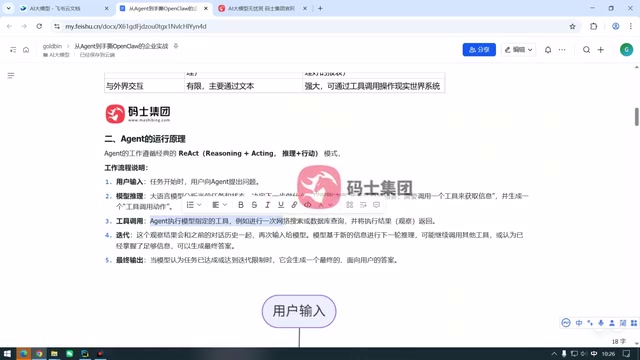Open File Explorer from the taskbar
Screen dimensions: 640x360
54,354
